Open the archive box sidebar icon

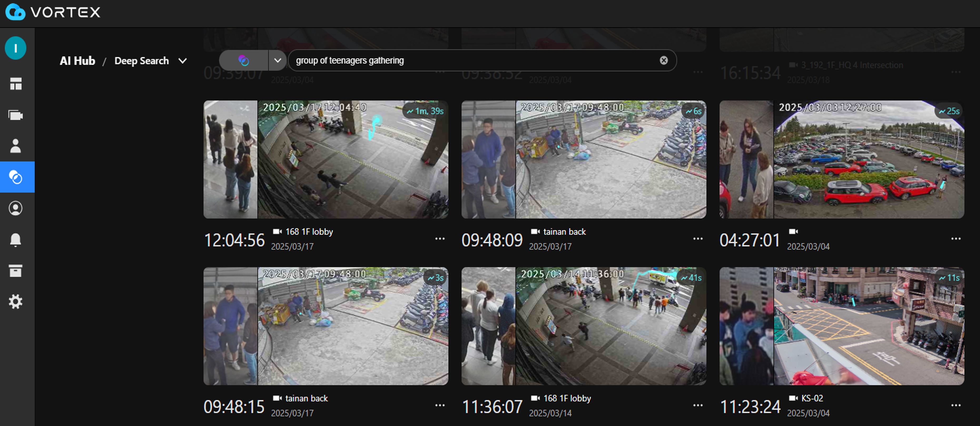[x=16, y=271]
